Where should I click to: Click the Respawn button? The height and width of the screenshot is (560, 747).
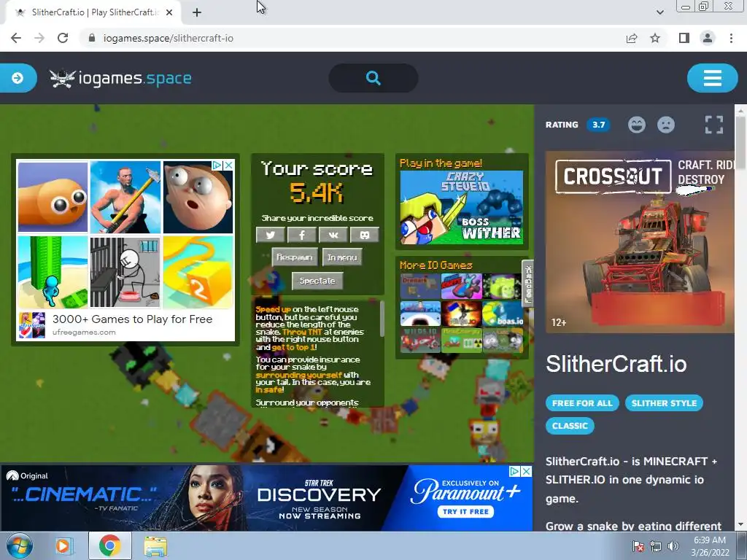[x=295, y=257]
